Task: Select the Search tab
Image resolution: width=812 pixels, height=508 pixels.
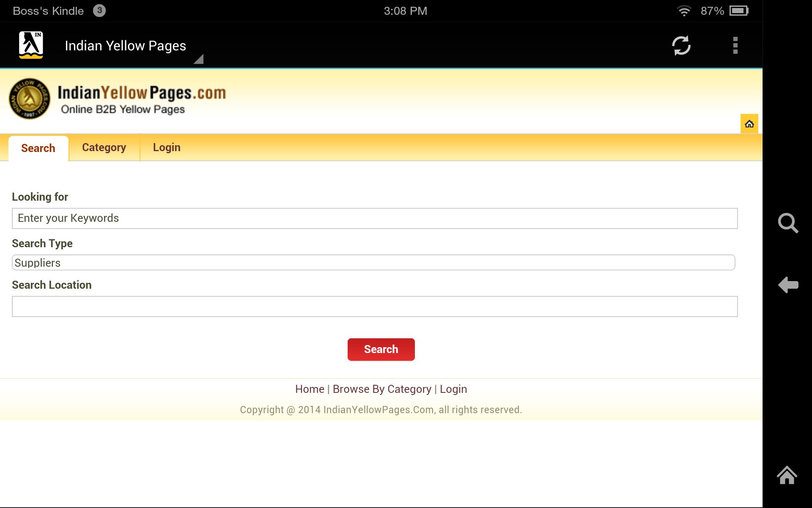Action: 38,147
